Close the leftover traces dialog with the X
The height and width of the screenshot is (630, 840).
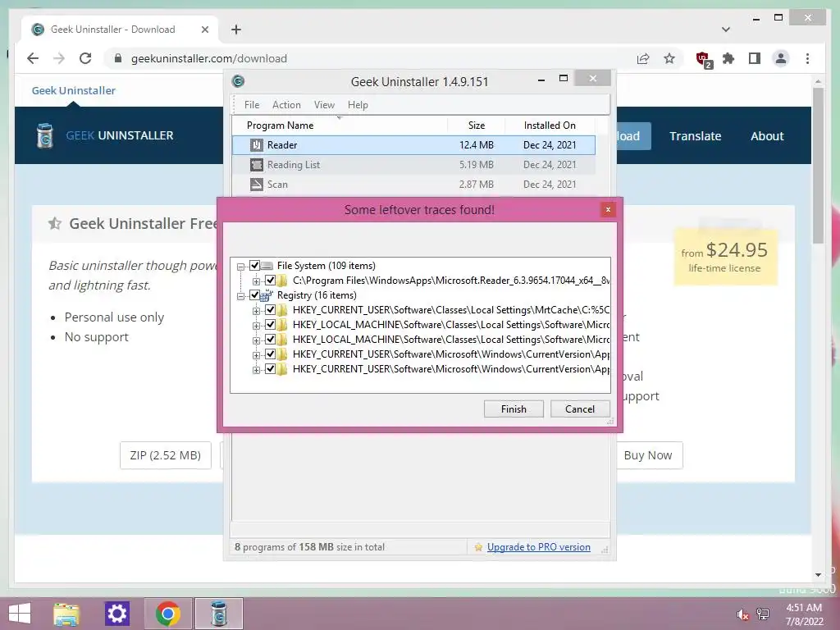pos(608,209)
